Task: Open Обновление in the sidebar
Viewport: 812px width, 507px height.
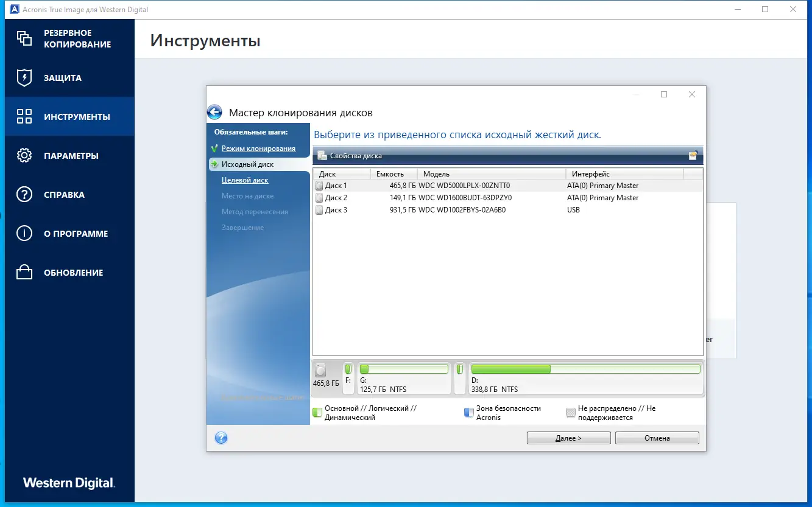Action: [x=69, y=272]
